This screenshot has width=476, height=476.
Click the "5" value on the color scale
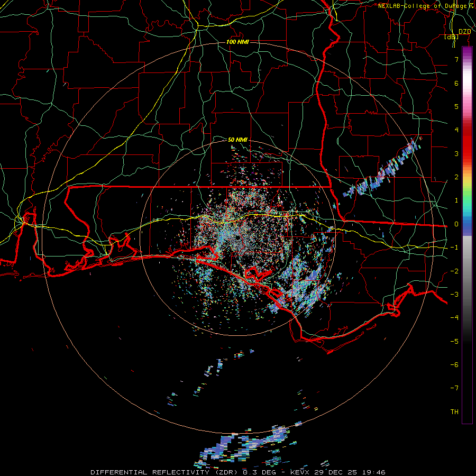tap(456, 106)
